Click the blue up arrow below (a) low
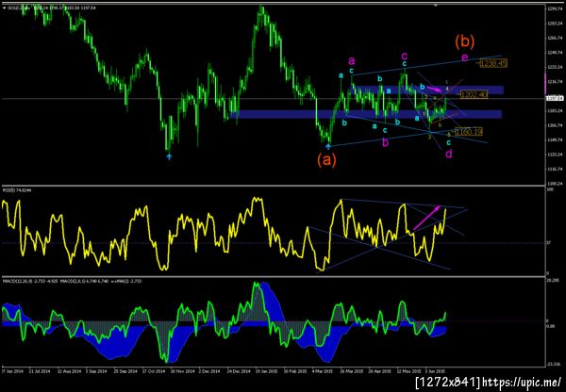Viewport: 566px width, 392px height. coord(328,146)
